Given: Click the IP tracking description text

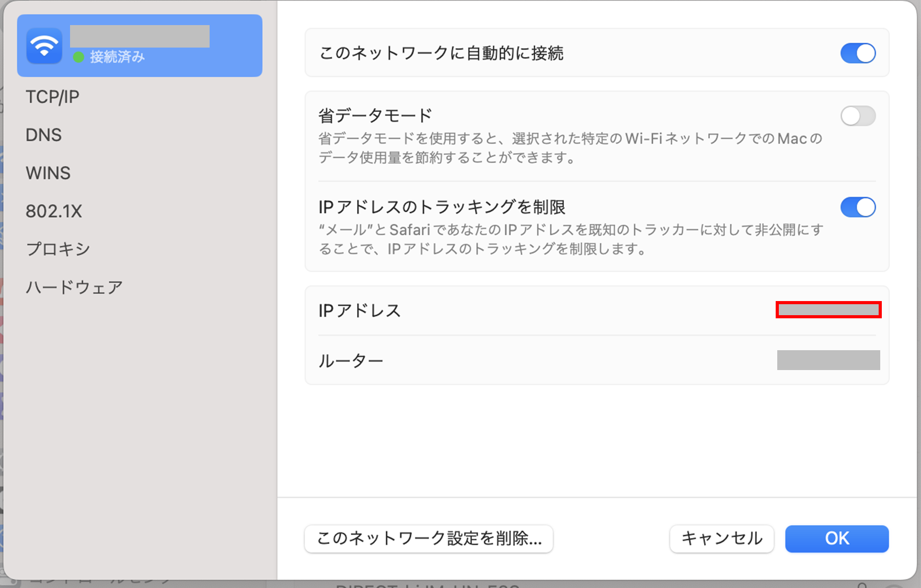Looking at the screenshot, I should point(571,239).
